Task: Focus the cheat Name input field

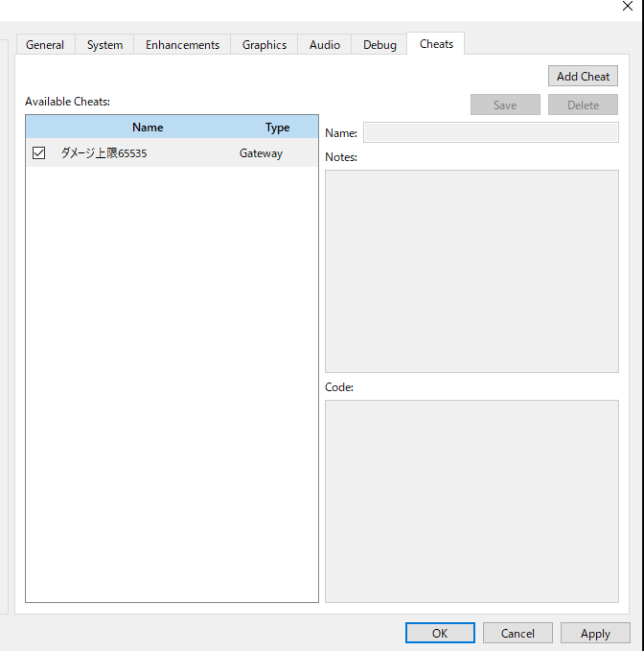Action: coord(491,132)
